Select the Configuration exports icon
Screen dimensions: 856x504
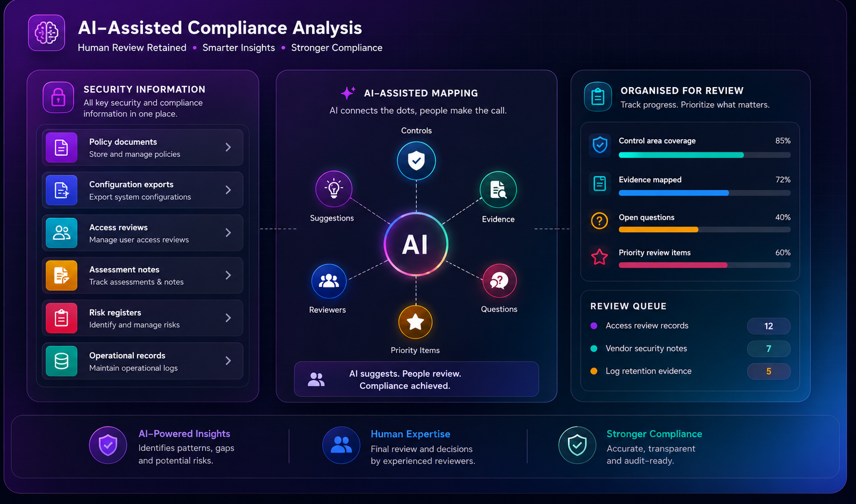(62, 190)
